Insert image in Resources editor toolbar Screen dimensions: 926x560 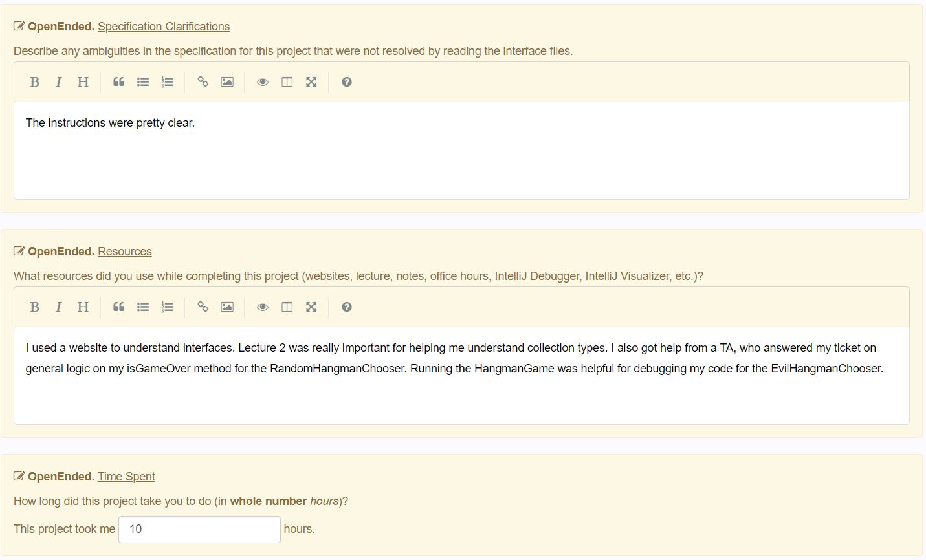pyautogui.click(x=227, y=307)
